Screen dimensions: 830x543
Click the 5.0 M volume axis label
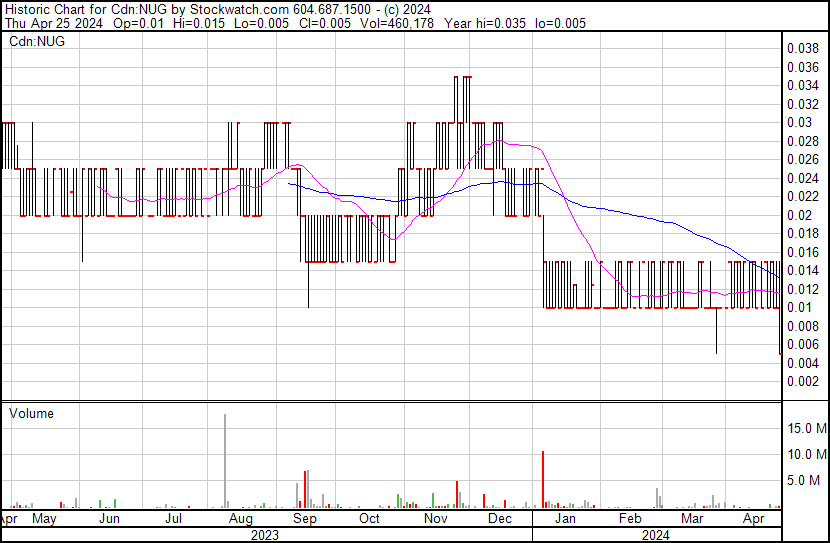[x=806, y=480]
